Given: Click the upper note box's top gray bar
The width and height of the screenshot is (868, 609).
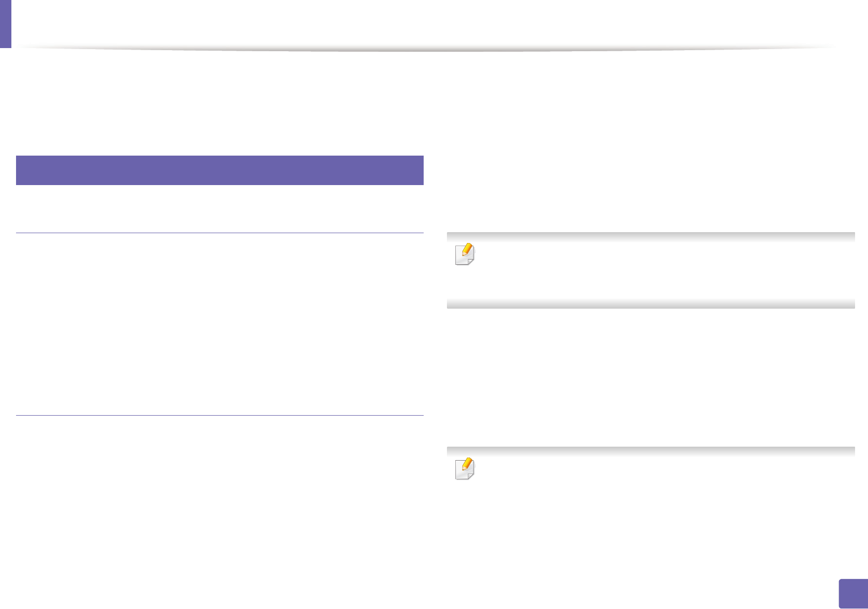Looking at the screenshot, I should [651, 237].
